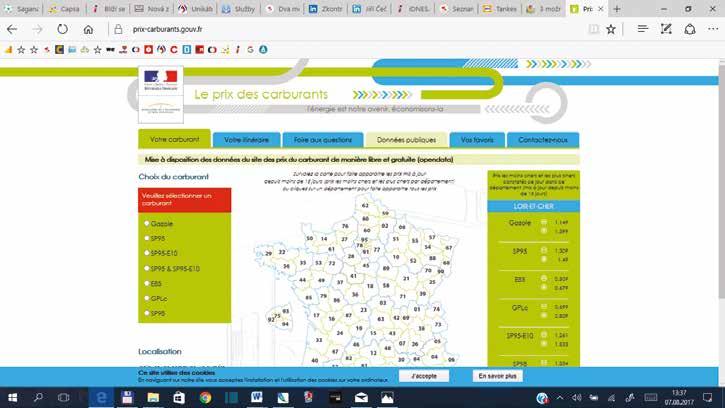Accept cookies with J'accepte button
The width and height of the screenshot is (725, 408).
424,376
